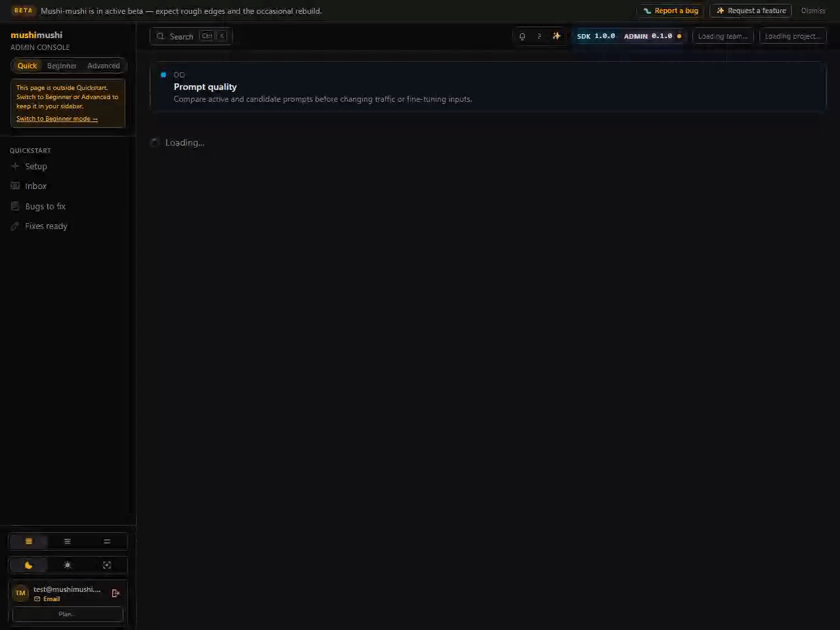Switch to light theme sun icon
This screenshot has width=840, height=630.
coord(67,565)
